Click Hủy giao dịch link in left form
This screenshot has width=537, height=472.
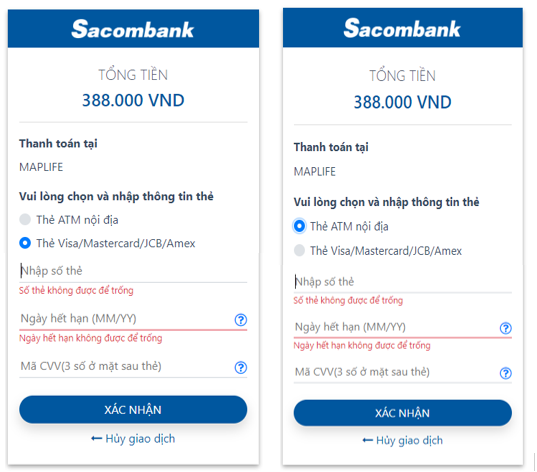pos(133,439)
